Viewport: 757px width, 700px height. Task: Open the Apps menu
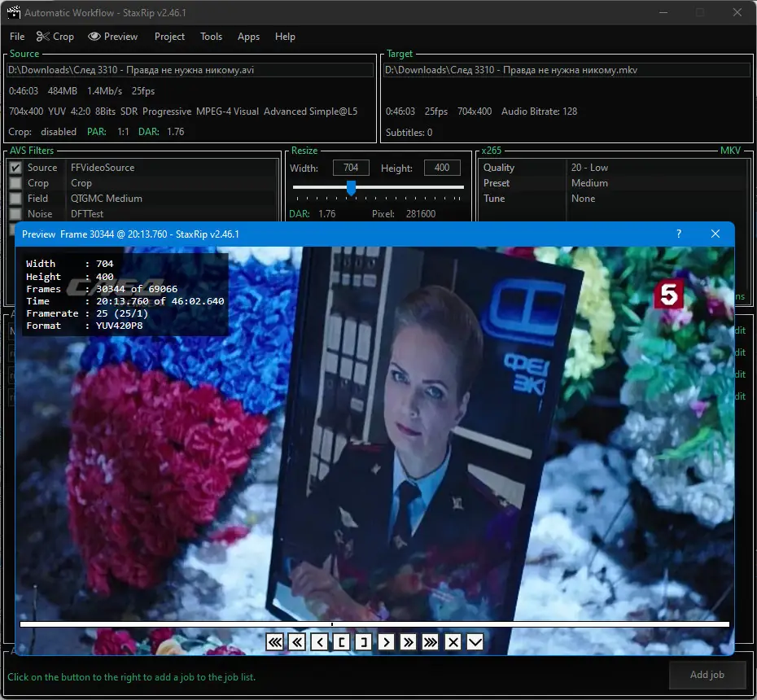coord(248,37)
